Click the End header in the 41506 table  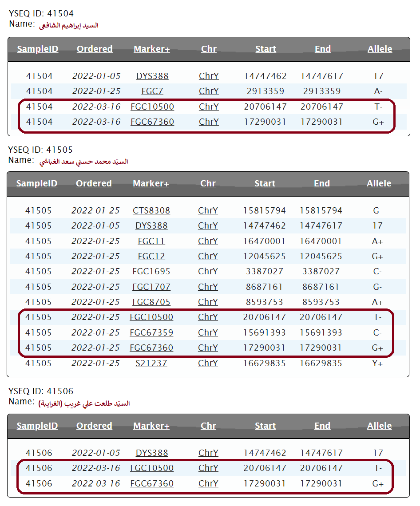[322, 426]
